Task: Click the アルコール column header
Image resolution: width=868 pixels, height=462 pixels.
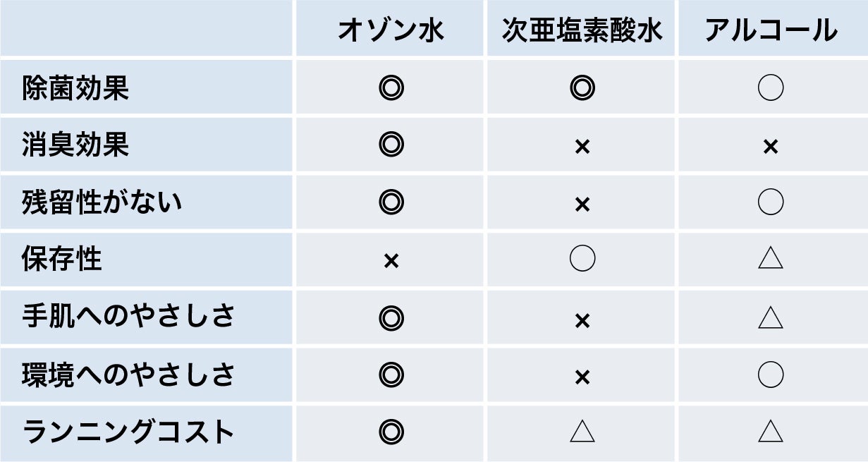Action: tap(771, 31)
